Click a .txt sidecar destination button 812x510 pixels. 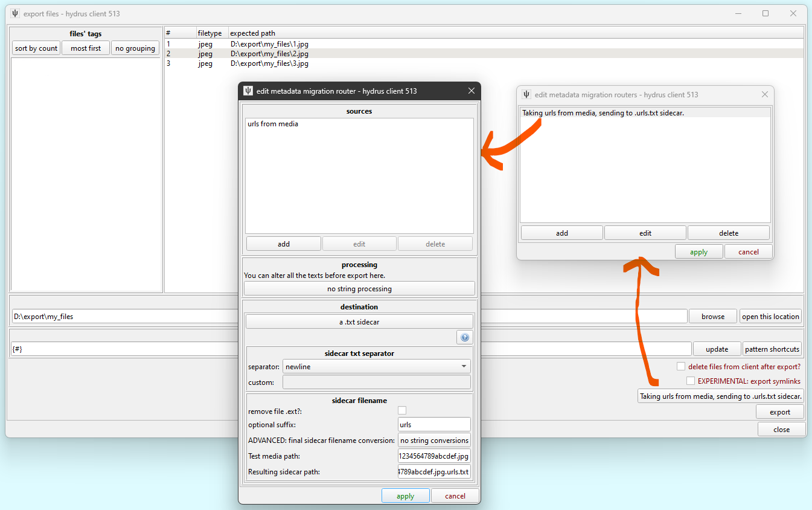click(x=359, y=322)
